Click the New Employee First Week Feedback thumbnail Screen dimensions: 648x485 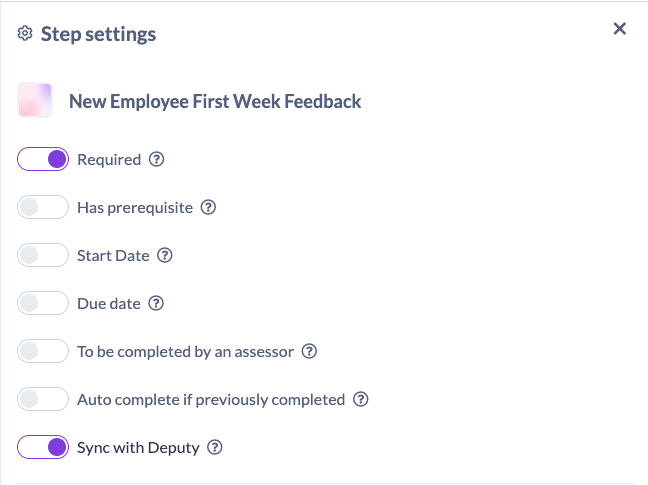pyautogui.click(x=35, y=101)
